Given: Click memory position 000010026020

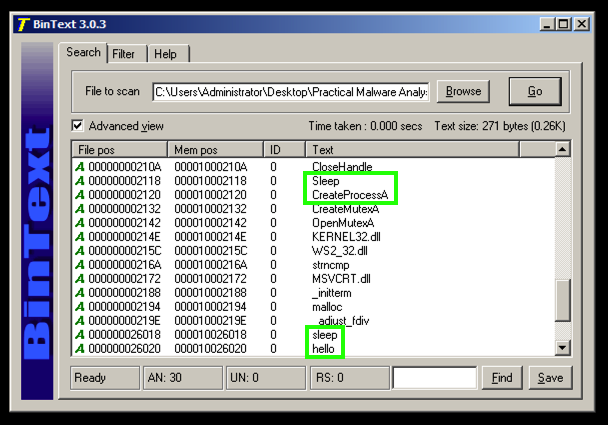Looking at the screenshot, I should pos(211,349).
